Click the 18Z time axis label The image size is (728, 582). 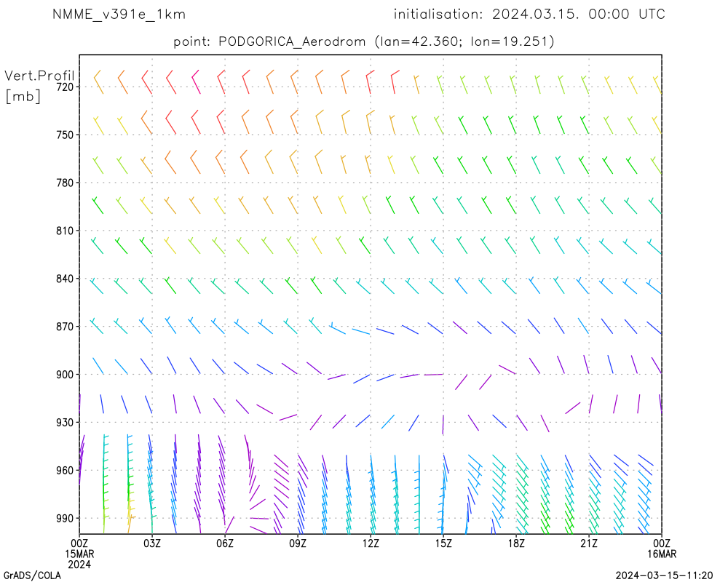point(516,543)
